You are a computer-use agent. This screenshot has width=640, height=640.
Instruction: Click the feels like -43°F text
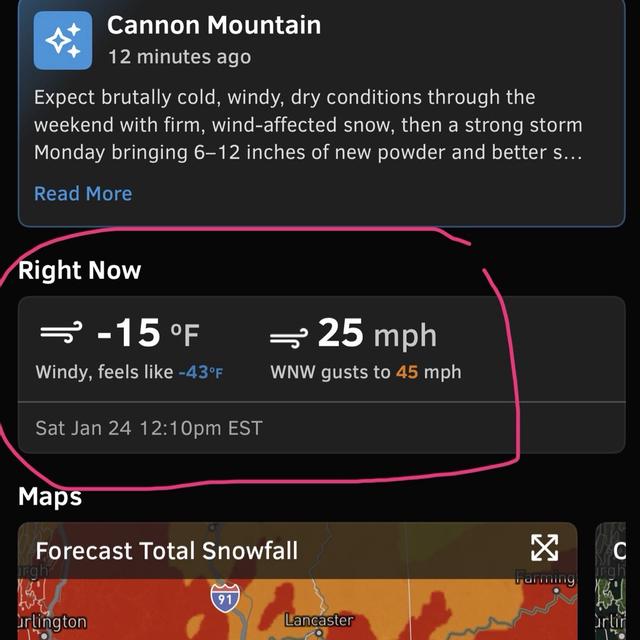(129, 372)
